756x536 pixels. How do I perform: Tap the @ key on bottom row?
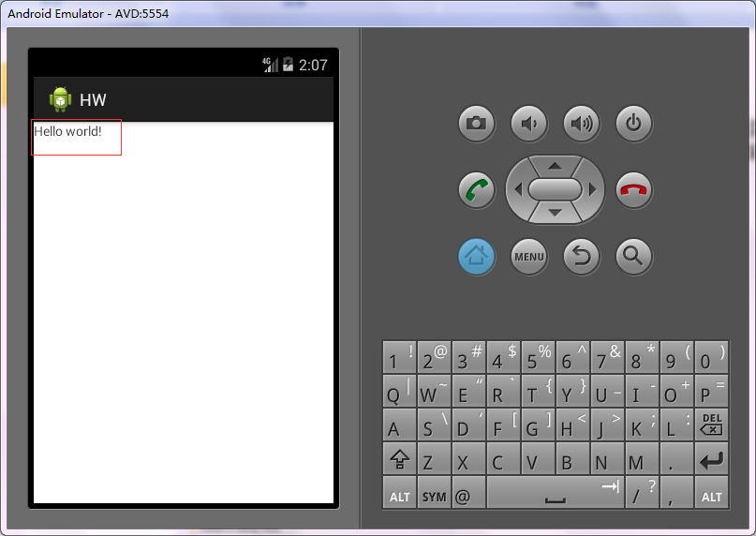pos(468,492)
